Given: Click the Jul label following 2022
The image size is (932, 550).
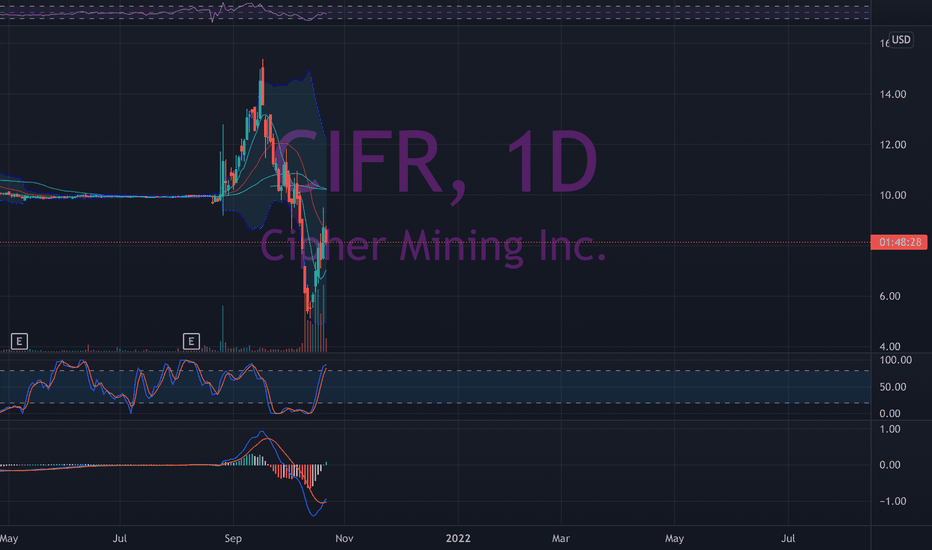Looking at the screenshot, I should pyautogui.click(x=788, y=538).
